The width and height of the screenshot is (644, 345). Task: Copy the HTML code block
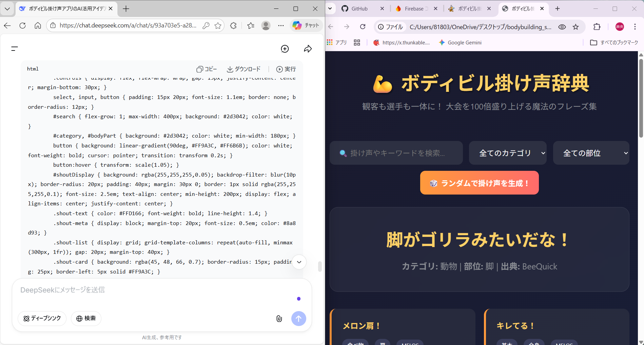click(207, 69)
